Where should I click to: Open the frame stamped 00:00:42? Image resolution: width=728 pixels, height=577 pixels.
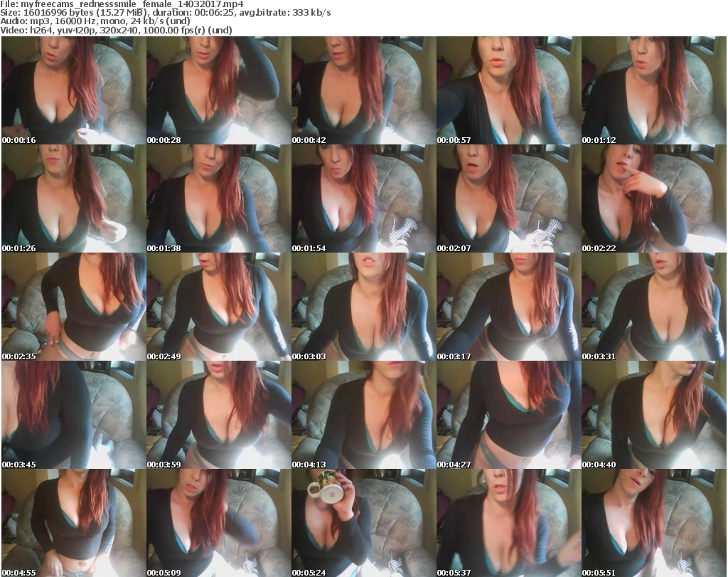364,90
